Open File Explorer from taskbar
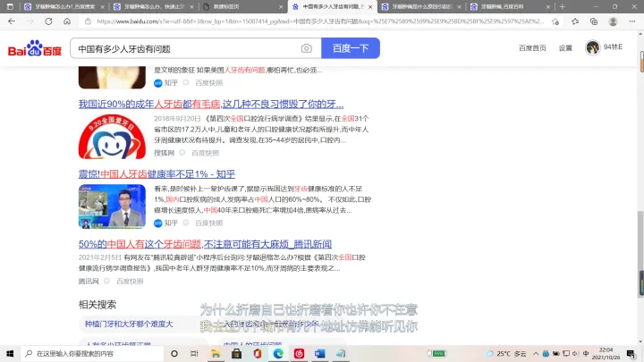The height and width of the screenshot is (362, 644). click(216, 353)
